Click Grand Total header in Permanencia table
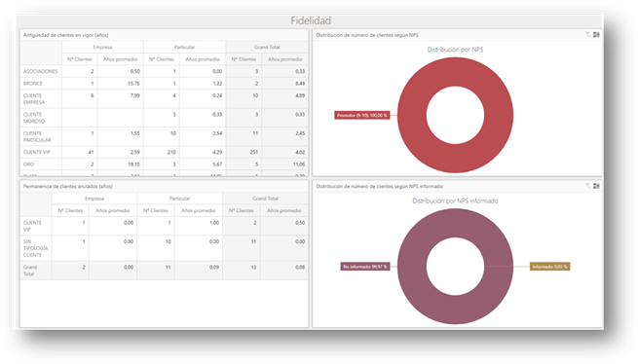Screen dimensions: 638x364 pos(265,199)
